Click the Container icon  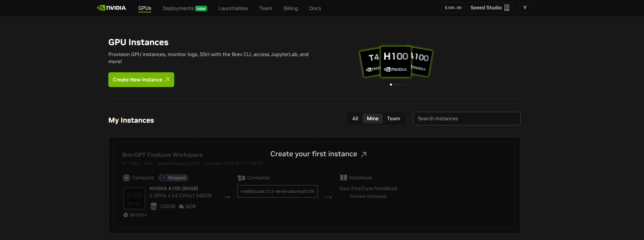point(241,178)
